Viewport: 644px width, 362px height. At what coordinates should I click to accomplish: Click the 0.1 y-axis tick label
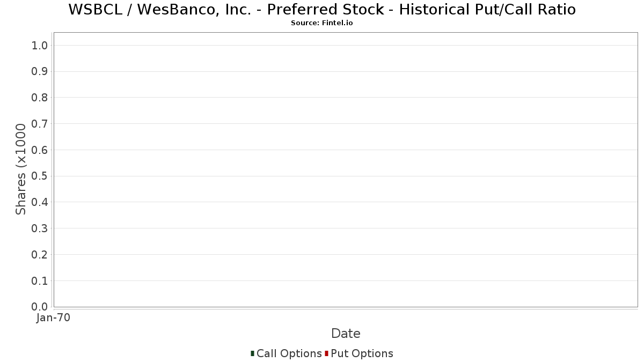click(x=40, y=281)
